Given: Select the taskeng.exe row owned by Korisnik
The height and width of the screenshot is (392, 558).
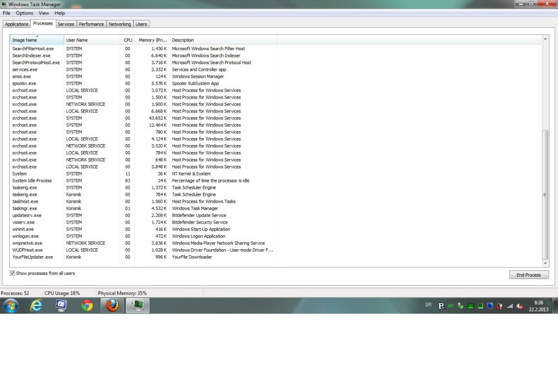Looking at the screenshot, I should [143, 194].
